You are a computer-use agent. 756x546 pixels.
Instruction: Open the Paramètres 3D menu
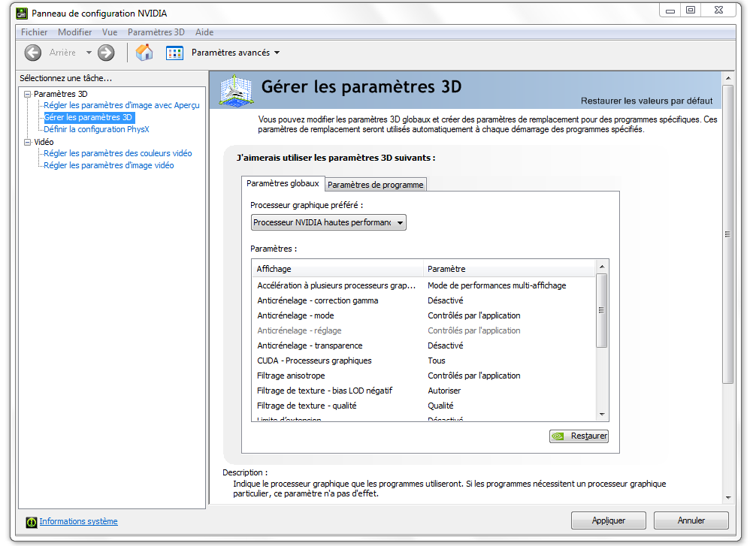point(156,32)
